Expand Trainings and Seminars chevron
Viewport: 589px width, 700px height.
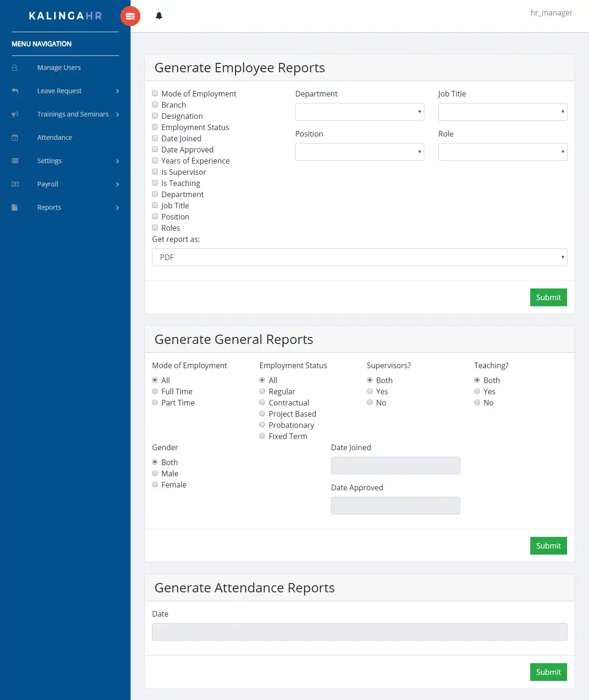[x=118, y=115]
